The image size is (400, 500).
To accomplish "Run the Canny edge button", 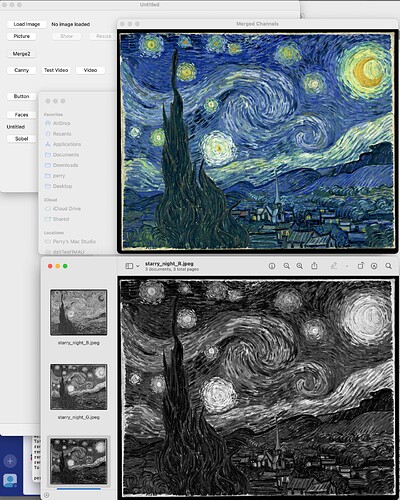I will [x=22, y=70].
